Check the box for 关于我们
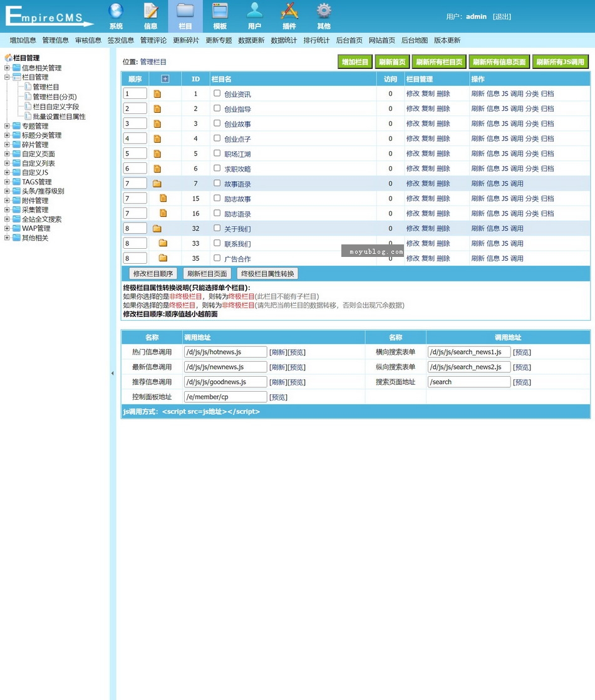 pos(217,227)
